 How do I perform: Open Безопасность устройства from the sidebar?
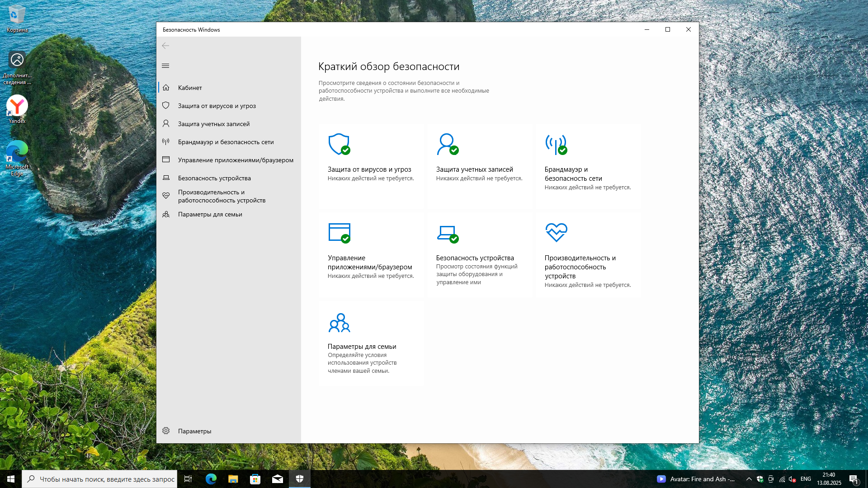tap(214, 178)
